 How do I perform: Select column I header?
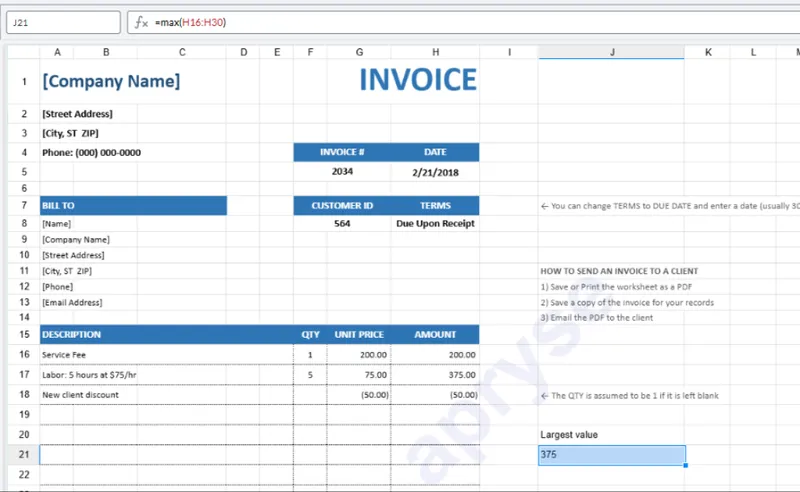pyautogui.click(x=509, y=52)
